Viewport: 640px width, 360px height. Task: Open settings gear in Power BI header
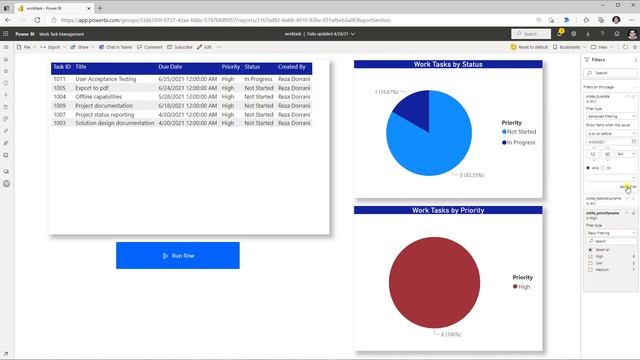click(x=573, y=34)
